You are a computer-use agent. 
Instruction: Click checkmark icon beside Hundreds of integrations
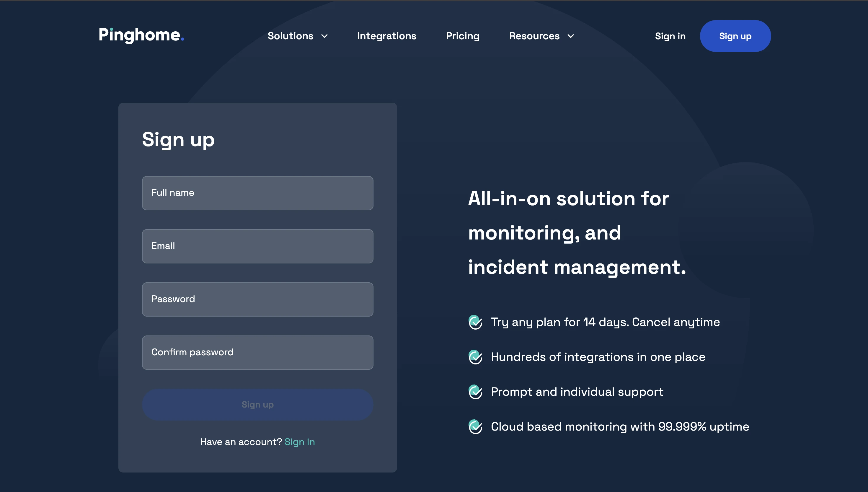coord(475,357)
